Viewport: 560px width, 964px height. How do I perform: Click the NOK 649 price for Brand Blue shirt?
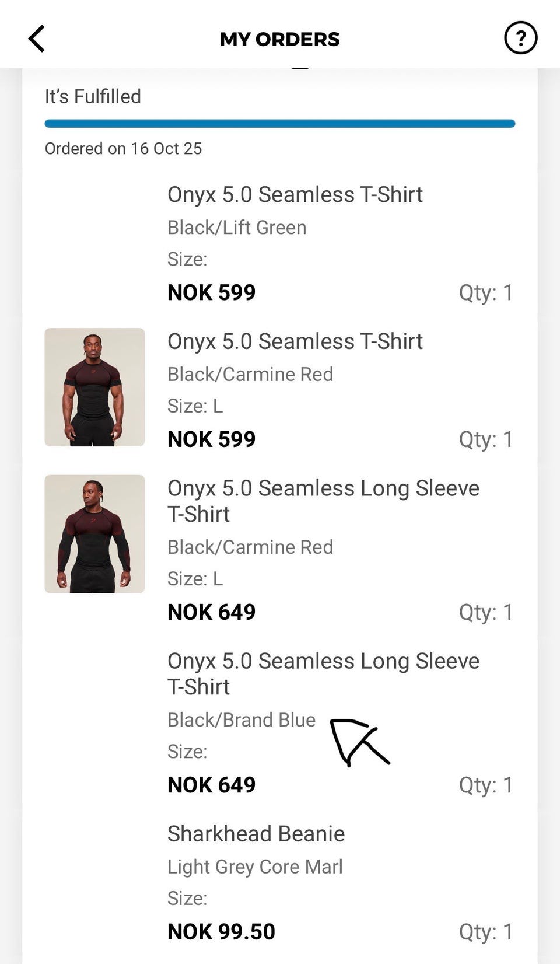tap(211, 785)
